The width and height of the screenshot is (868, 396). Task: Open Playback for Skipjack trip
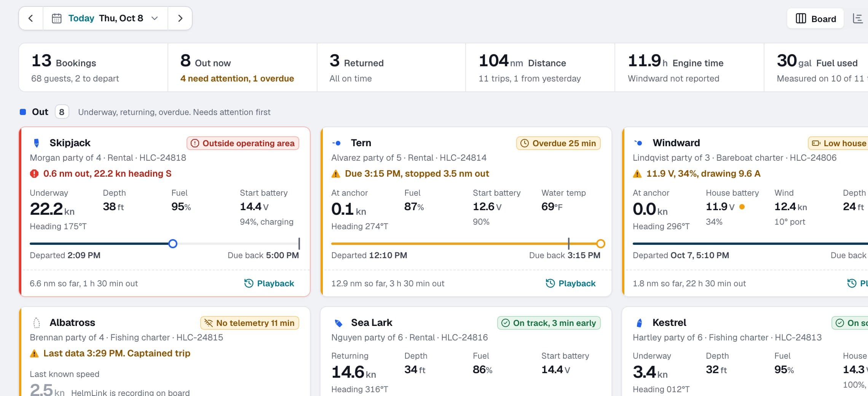(269, 283)
